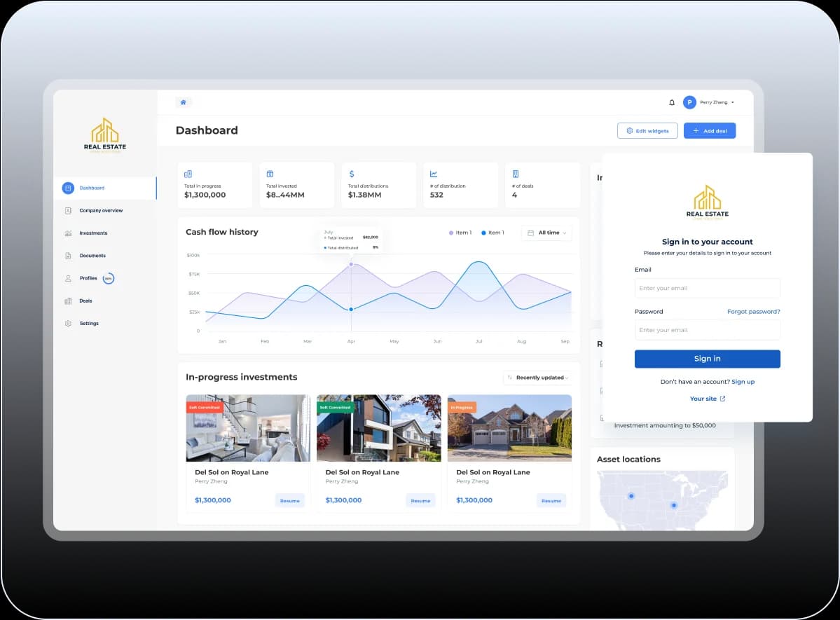Open user menu arrow beside Perry Zheng
The height and width of the screenshot is (620, 840).
pyautogui.click(x=733, y=102)
